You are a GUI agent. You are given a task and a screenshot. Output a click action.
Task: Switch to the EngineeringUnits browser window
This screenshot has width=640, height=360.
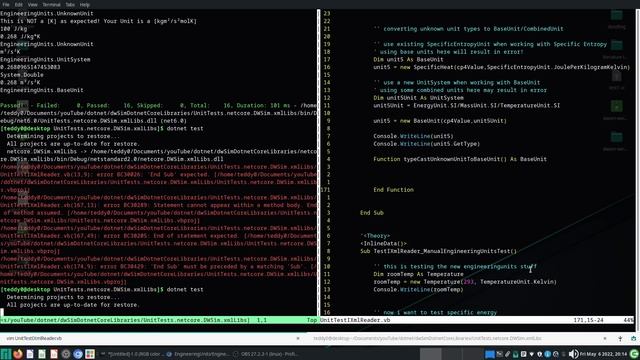point(198,354)
